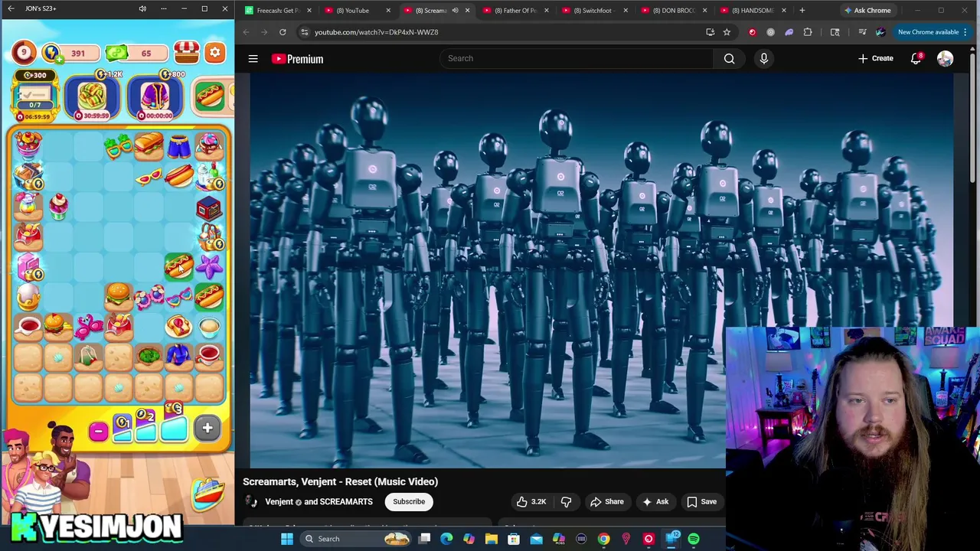Image resolution: width=980 pixels, height=551 pixels.
Task: Open the market stall shop icon
Action: pos(186,52)
